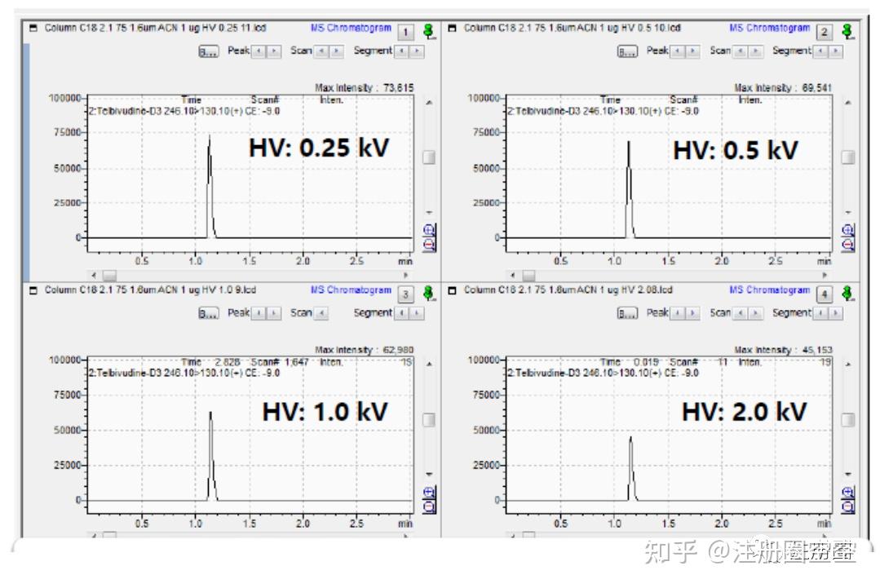Screen dimensions: 880x588
Task: Go to next Segment in panel 3
Action: [417, 314]
